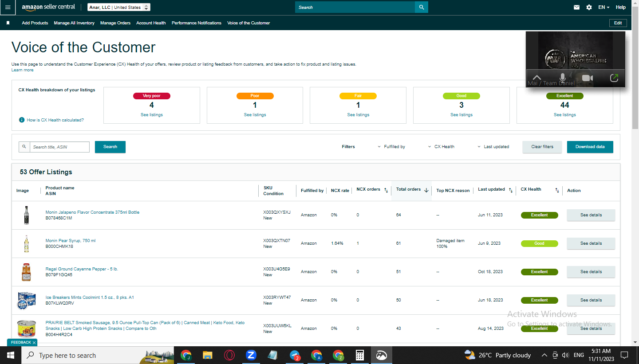Screen dimensions: 639x364
Task: Expand the Last updated filter
Action: [493, 147]
